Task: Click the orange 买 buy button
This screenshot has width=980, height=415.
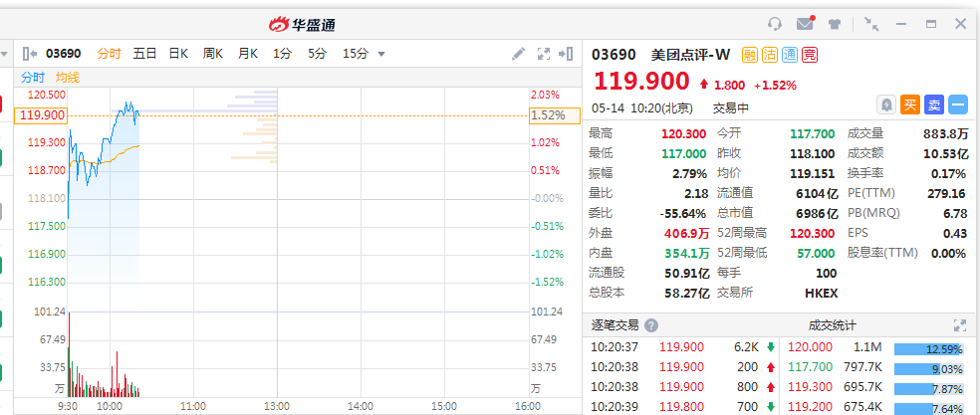Action: [909, 104]
